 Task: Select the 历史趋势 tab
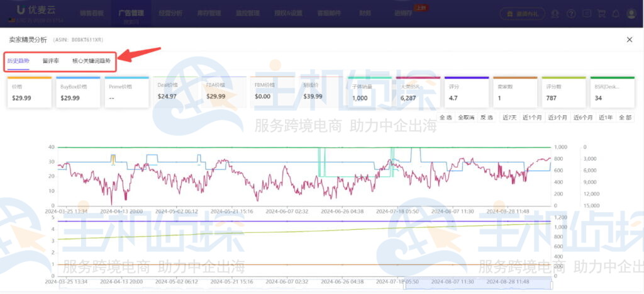coord(18,62)
